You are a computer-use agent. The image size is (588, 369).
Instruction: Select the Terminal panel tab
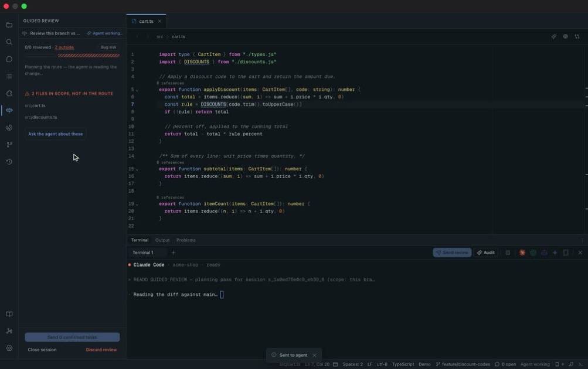click(140, 240)
